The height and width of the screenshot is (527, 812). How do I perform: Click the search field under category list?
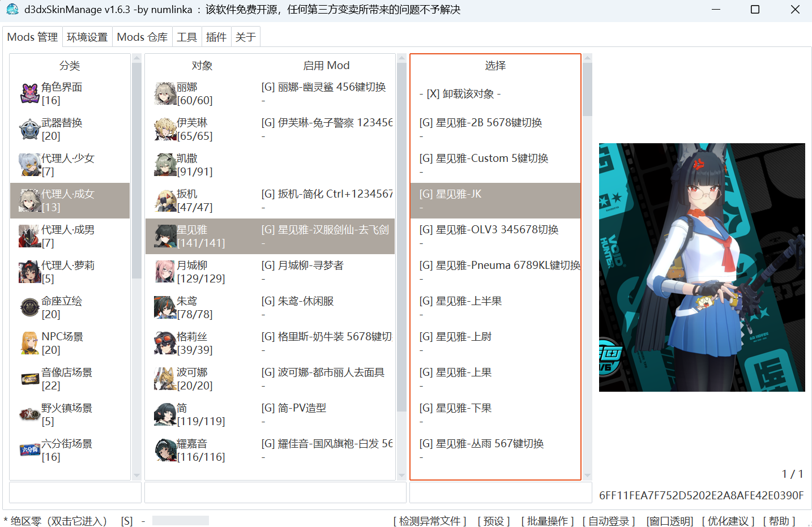75,492
